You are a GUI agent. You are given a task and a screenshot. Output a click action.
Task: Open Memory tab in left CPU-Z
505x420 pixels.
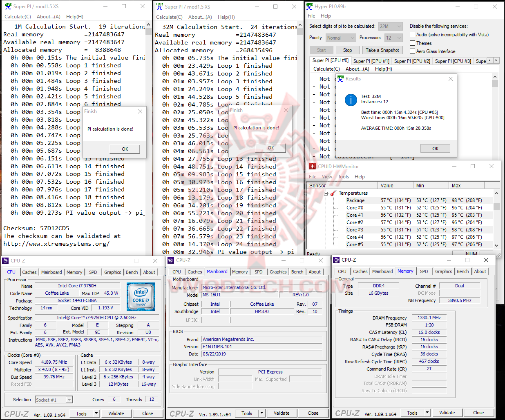(x=74, y=272)
